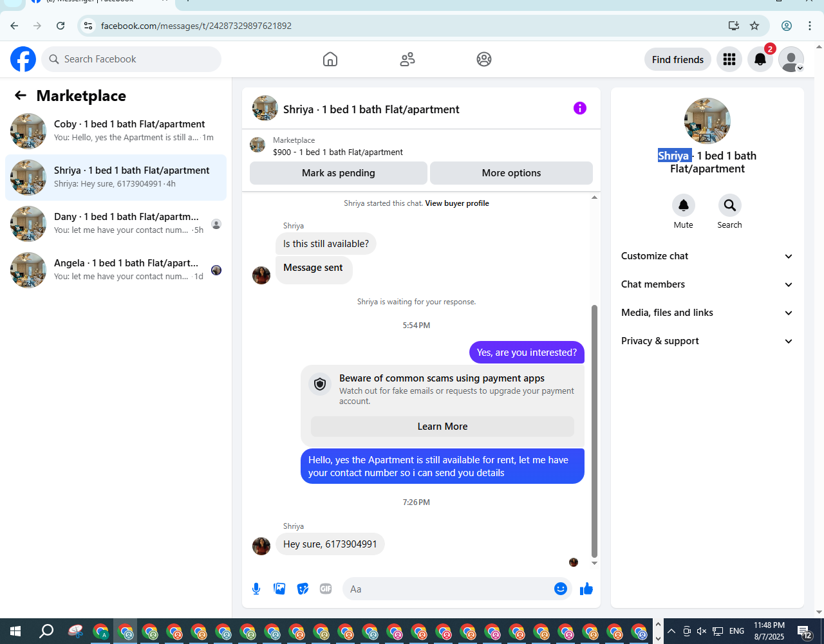View site information icon in address bar
This screenshot has height=644, width=824.
[89, 26]
